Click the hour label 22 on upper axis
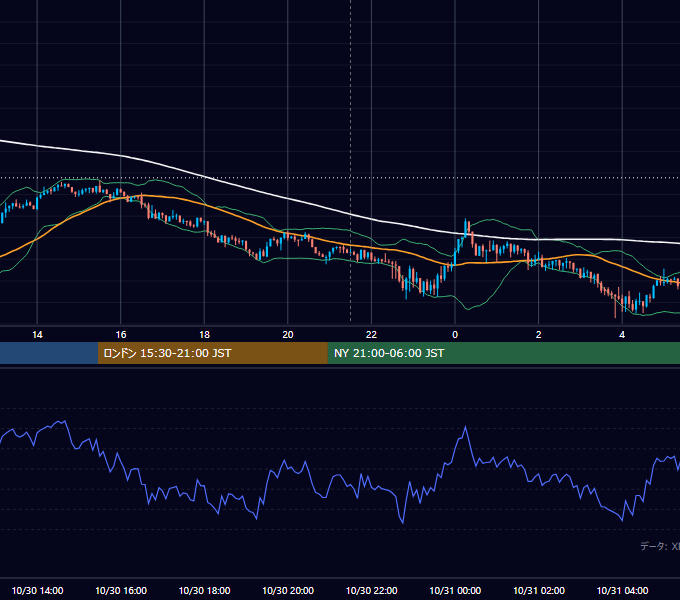Screen dimensions: 680x600 coord(371,335)
